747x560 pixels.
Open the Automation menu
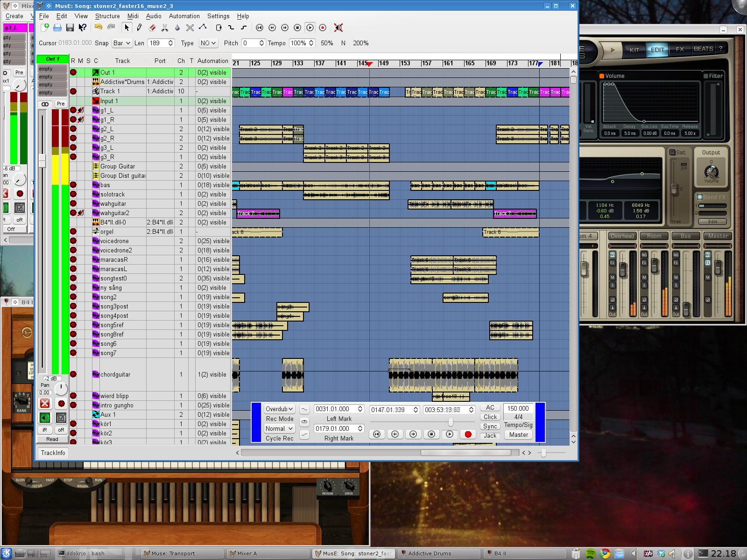[184, 16]
